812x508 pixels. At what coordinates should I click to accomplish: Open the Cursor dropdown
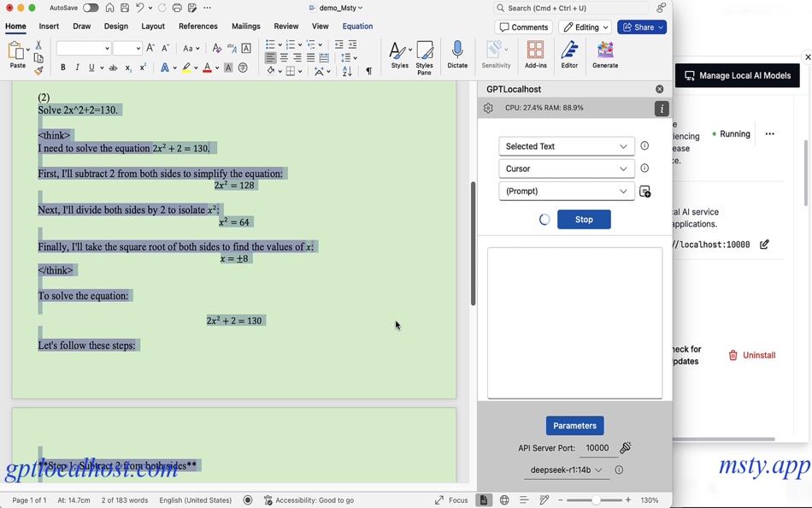567,168
